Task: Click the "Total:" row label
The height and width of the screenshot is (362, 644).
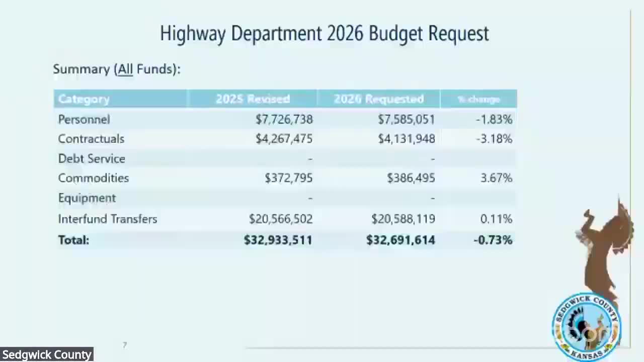Action: [x=73, y=240]
